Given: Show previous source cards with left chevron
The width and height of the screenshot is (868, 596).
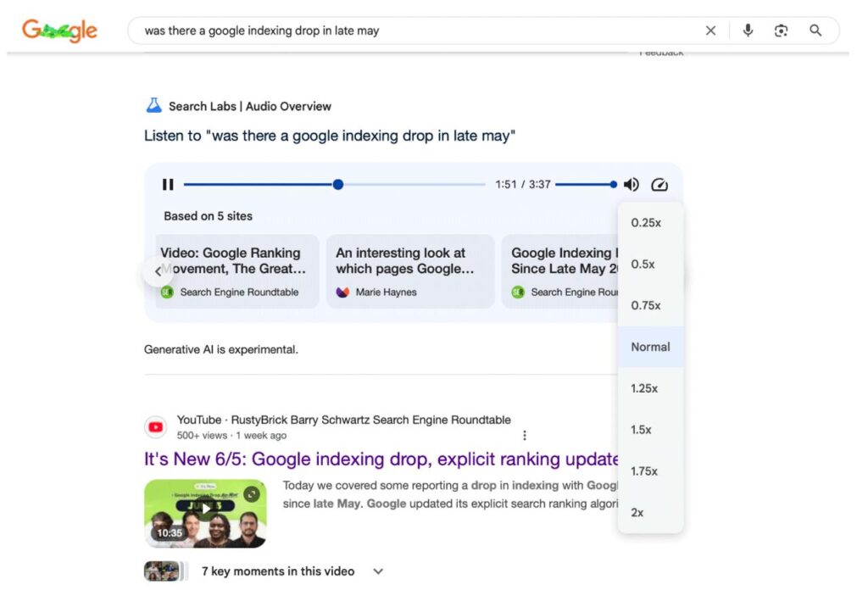Looking at the screenshot, I should pyautogui.click(x=158, y=271).
